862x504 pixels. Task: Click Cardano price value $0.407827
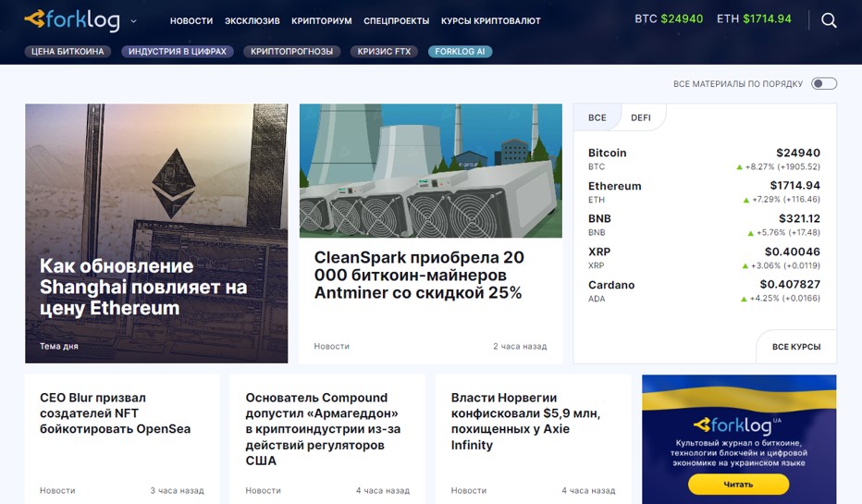tap(790, 284)
